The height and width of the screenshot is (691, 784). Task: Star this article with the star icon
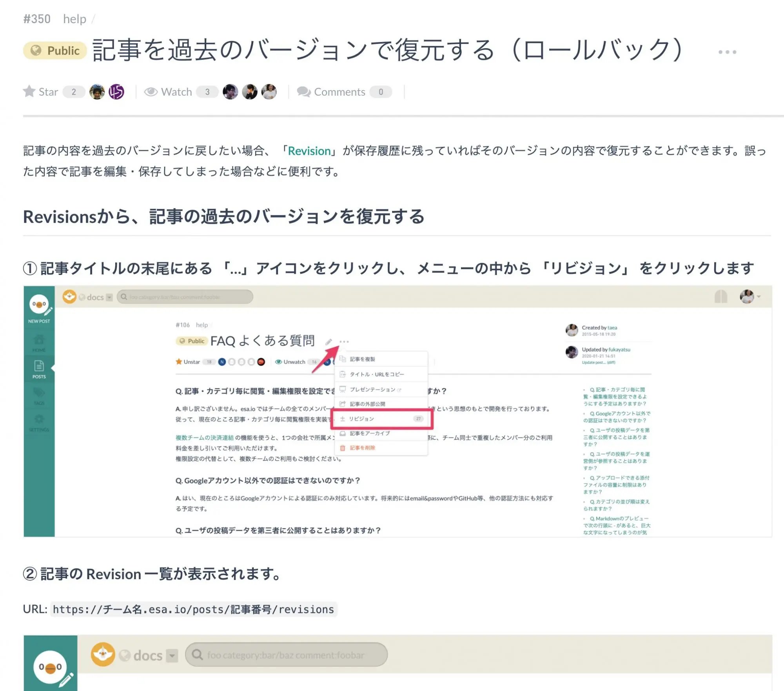point(29,91)
